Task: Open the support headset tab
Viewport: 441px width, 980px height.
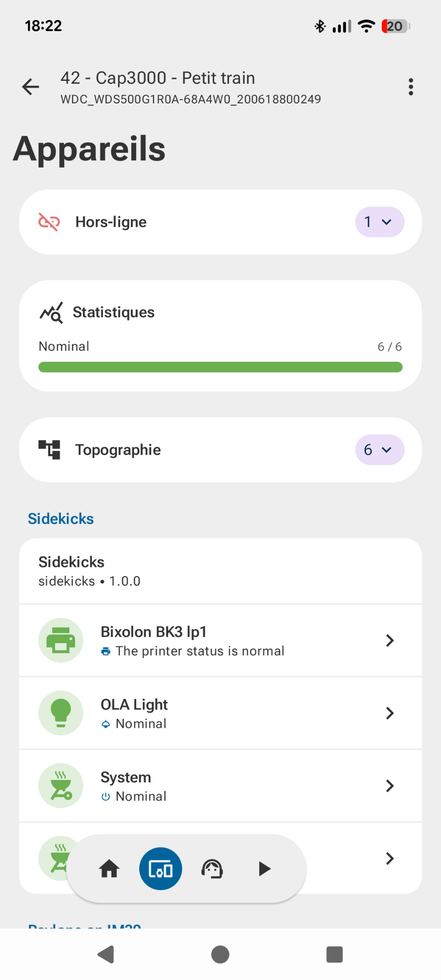Action: (212, 869)
